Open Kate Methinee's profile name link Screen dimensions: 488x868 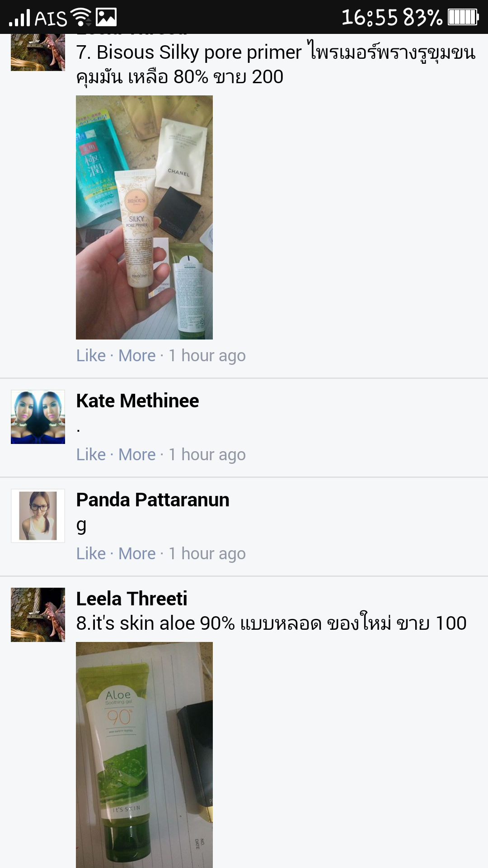pos(137,401)
